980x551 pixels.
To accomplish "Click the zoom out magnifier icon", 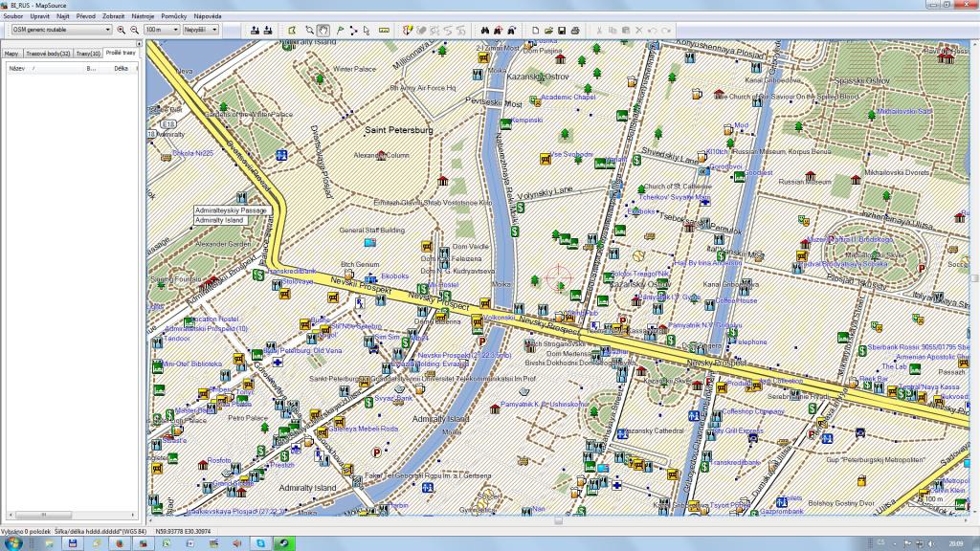I will pyautogui.click(x=134, y=30).
